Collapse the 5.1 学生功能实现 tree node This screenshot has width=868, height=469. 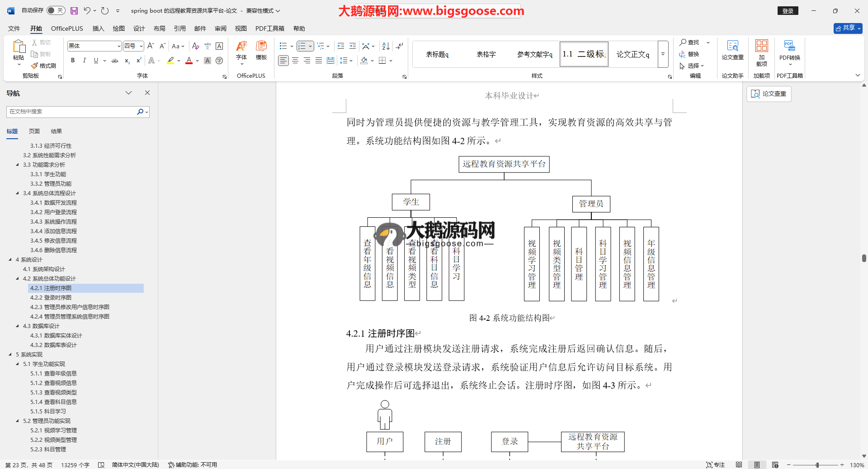tap(18, 364)
